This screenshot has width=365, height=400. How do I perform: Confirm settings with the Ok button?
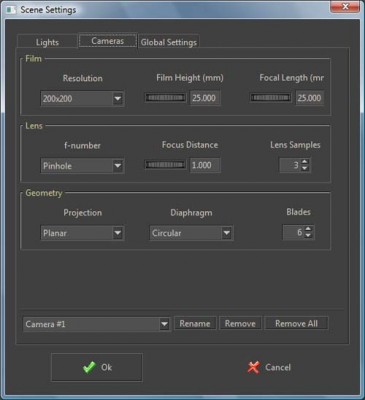pos(97,367)
